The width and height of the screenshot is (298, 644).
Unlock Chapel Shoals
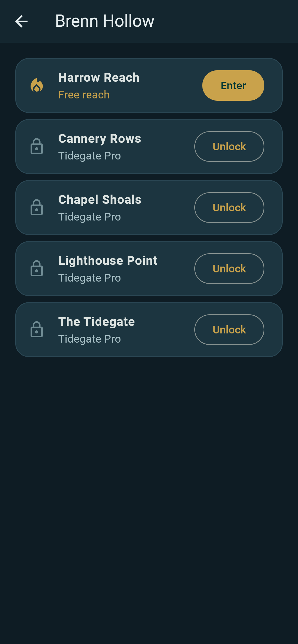[229, 208]
